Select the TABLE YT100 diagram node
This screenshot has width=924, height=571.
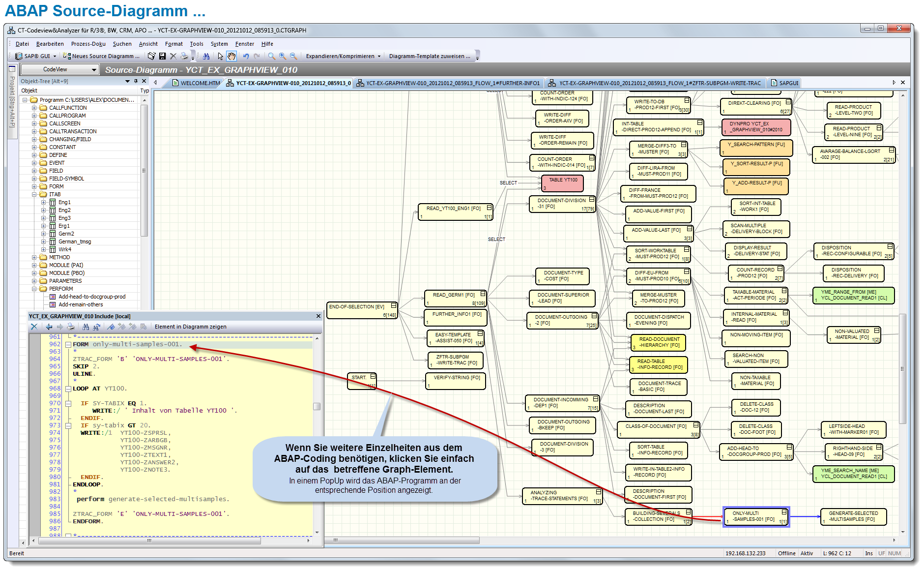click(563, 183)
